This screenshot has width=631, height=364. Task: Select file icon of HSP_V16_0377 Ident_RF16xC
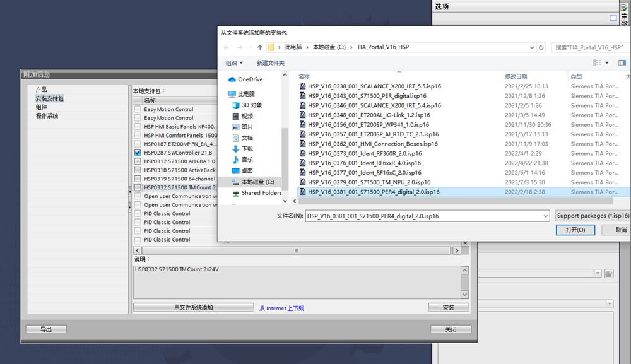[x=303, y=173]
